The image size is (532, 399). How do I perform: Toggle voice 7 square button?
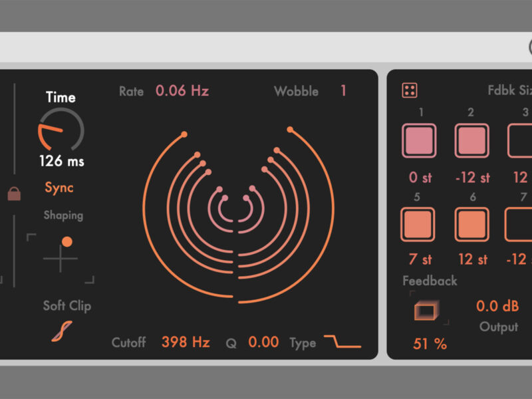point(519,225)
